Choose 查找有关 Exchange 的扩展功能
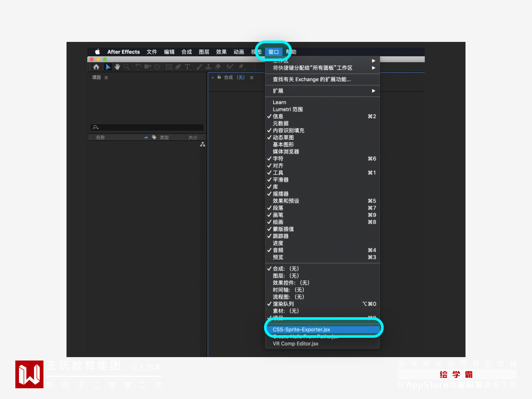The image size is (532, 399). point(323,79)
